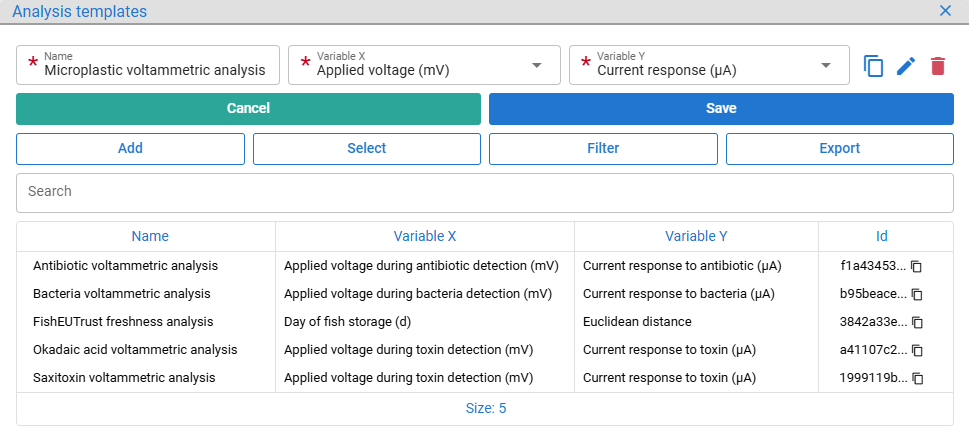Click the b95beace... Id text
Screen dimensions: 969x435
873,294
